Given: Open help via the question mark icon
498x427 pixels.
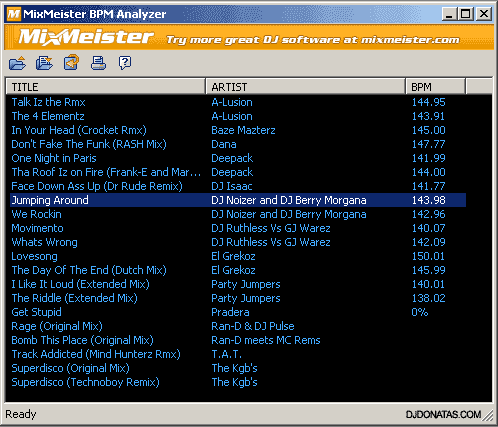Looking at the screenshot, I should [125, 63].
